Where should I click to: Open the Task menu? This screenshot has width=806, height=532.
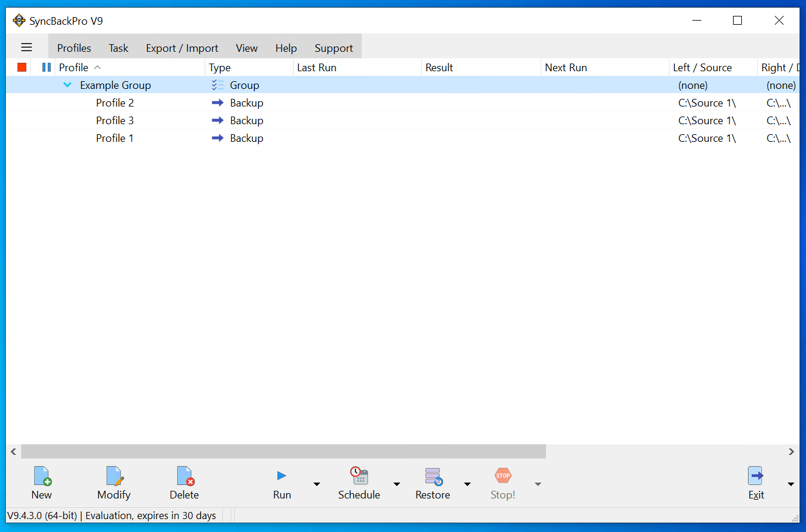tap(118, 48)
